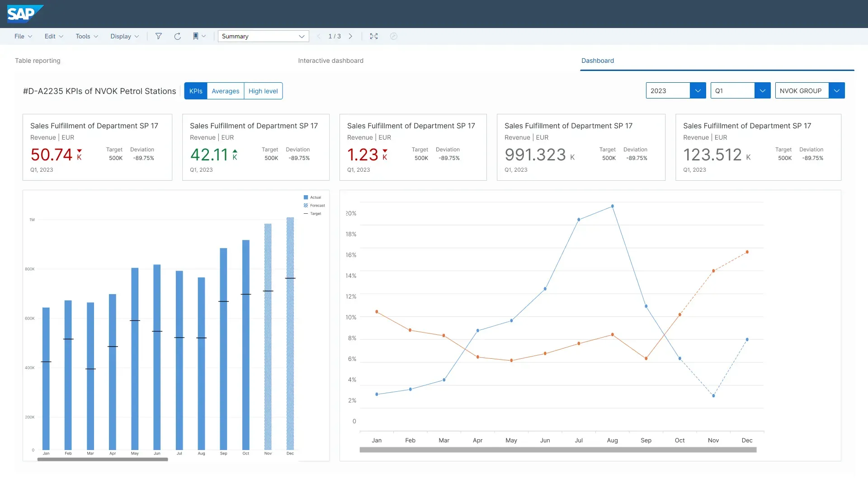The width and height of the screenshot is (868, 488).
Task: Click the "20%" label on the line chart axis
Action: coord(351,213)
